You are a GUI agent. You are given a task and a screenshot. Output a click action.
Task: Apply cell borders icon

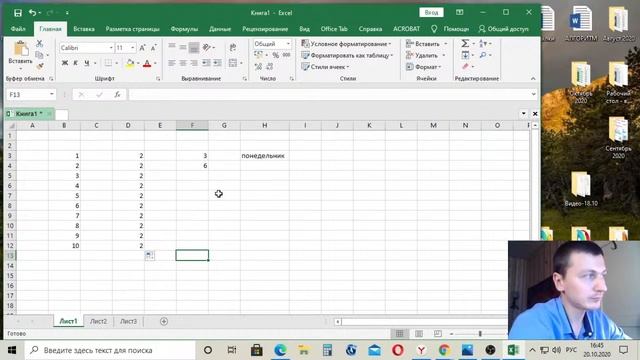(x=108, y=63)
